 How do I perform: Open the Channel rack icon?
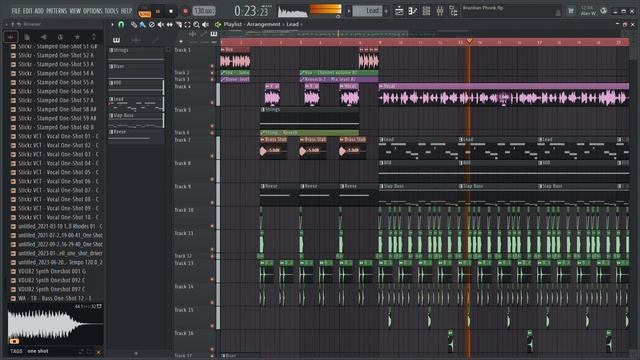click(426, 11)
